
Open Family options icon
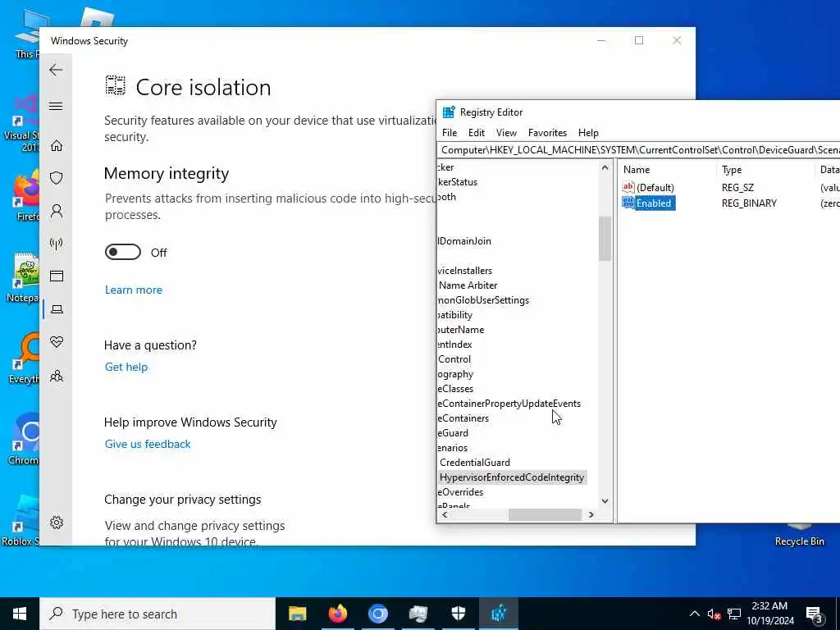tap(57, 376)
